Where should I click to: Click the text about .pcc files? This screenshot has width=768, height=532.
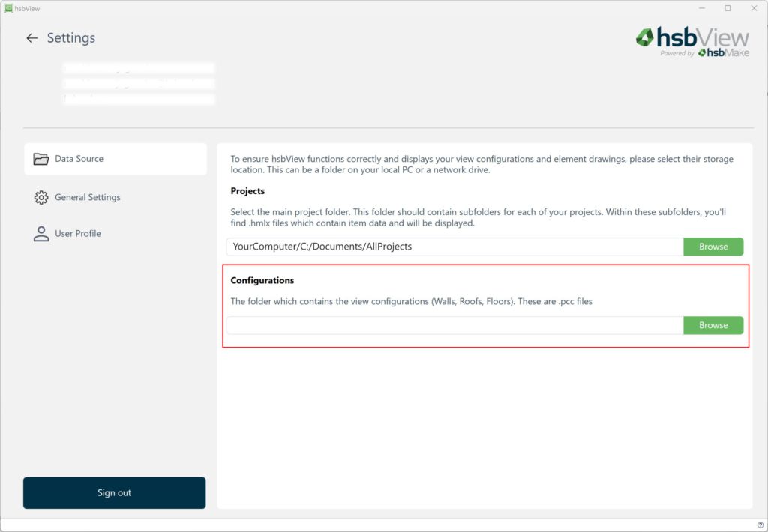tap(412, 301)
